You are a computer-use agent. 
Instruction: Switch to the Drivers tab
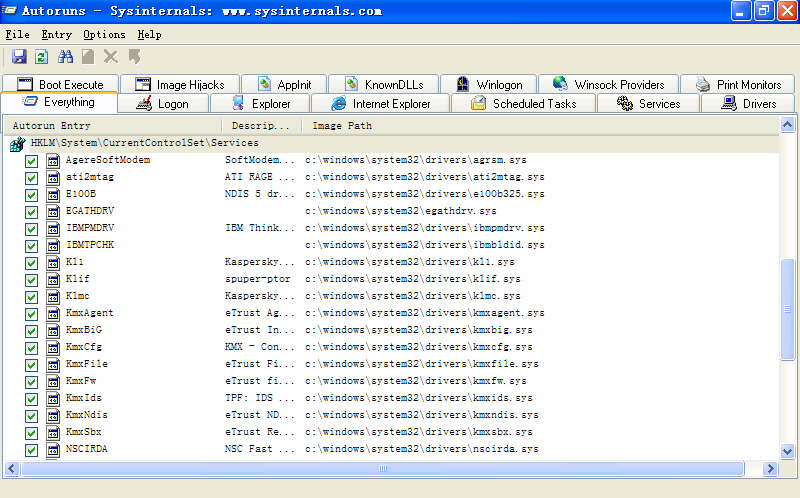point(748,104)
